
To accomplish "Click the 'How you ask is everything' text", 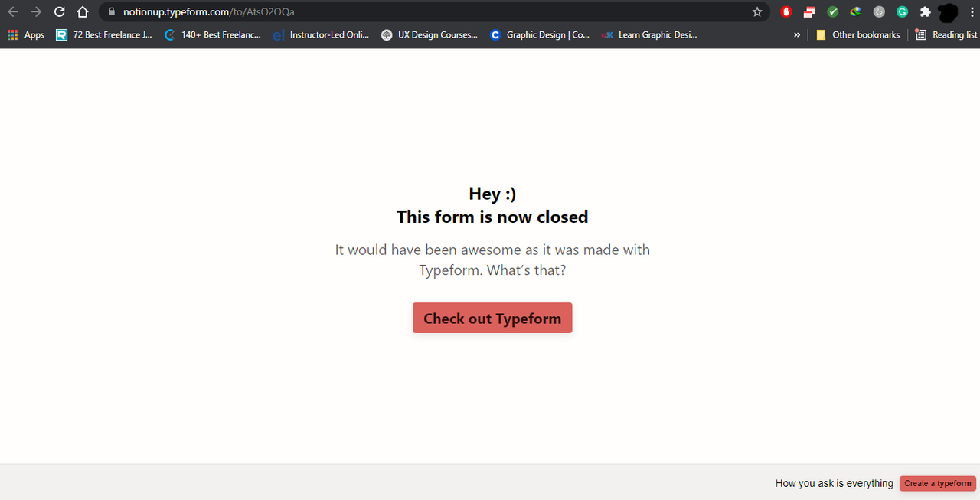I will click(834, 483).
